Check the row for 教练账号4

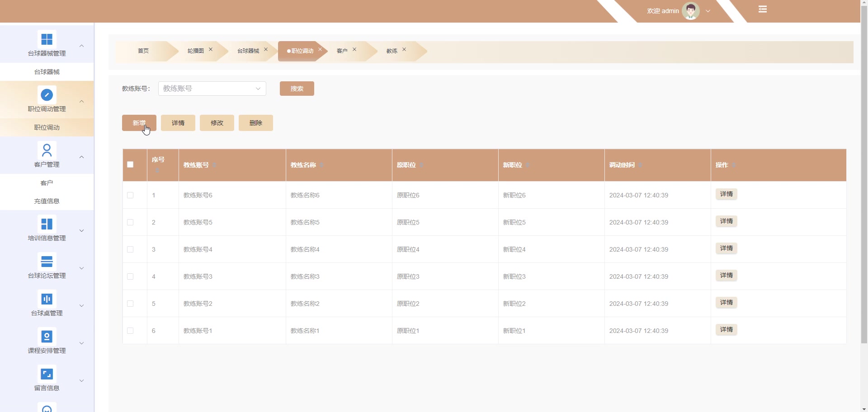tap(130, 249)
